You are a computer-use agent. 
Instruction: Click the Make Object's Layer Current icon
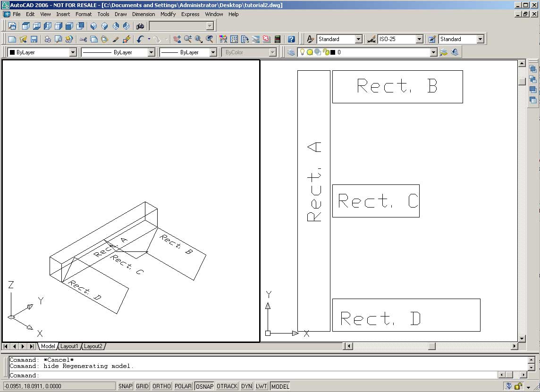[x=444, y=52]
